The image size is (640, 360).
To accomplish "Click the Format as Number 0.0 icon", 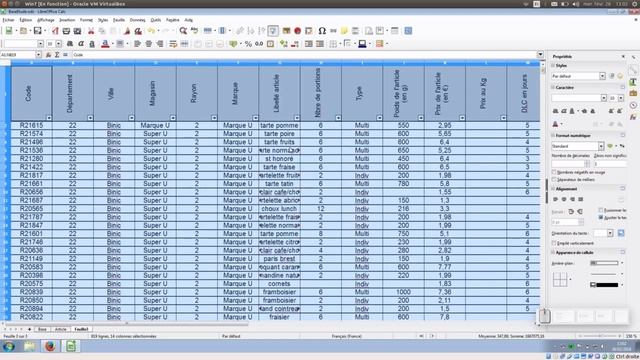I will pos(259,44).
